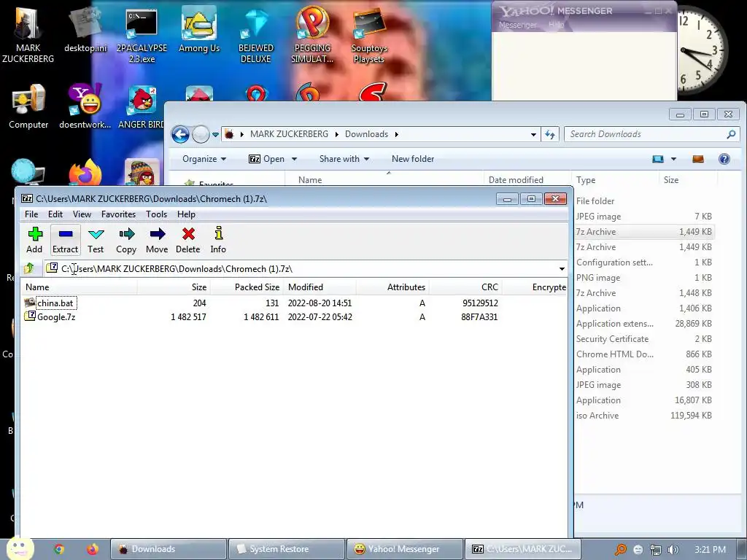Select the desktop.ini desktop file
The image size is (747, 560).
86,31
